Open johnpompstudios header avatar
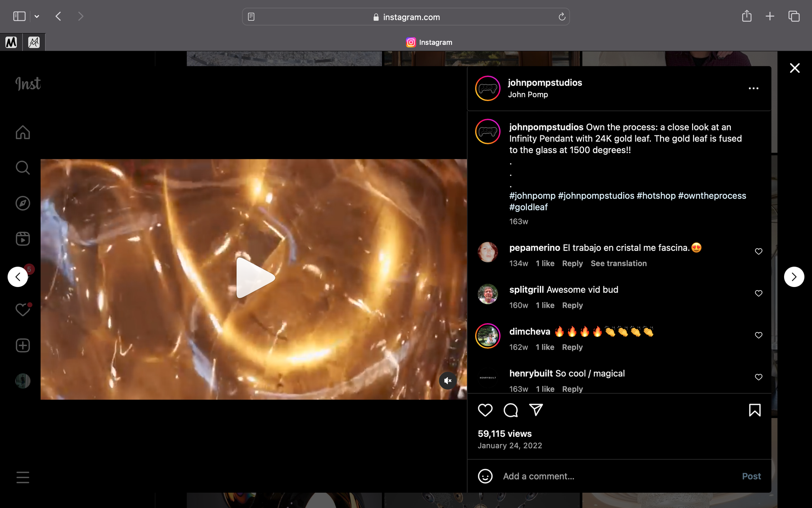The image size is (812, 508). [488, 88]
